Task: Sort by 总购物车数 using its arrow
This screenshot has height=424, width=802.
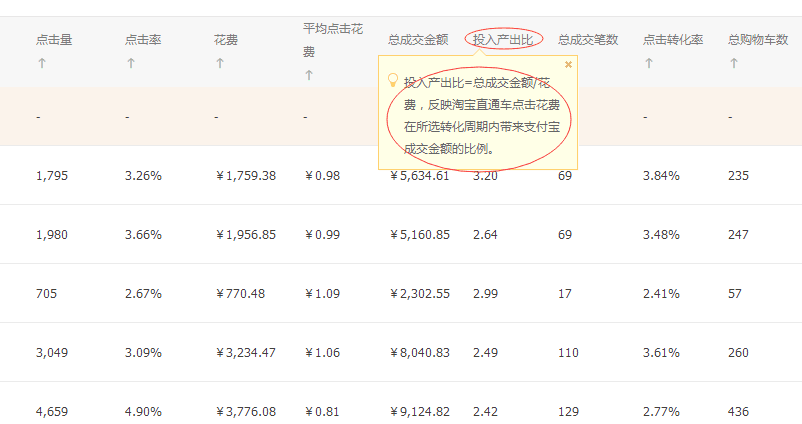Action: click(x=734, y=63)
